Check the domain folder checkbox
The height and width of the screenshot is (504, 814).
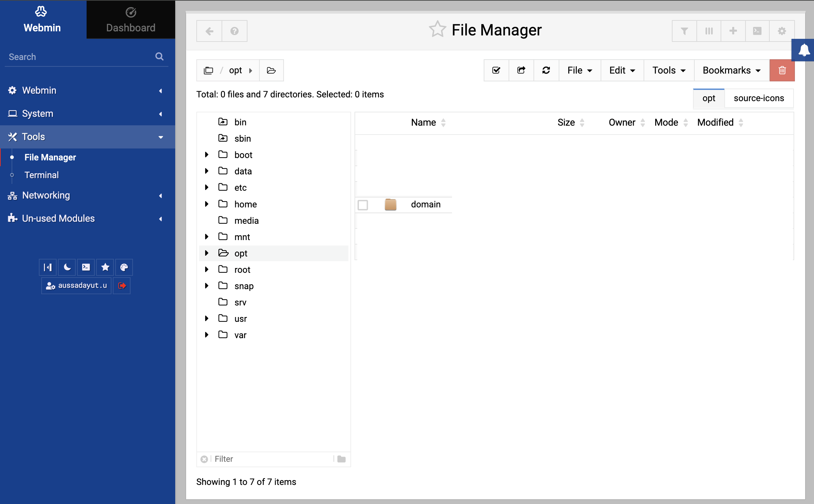363,205
